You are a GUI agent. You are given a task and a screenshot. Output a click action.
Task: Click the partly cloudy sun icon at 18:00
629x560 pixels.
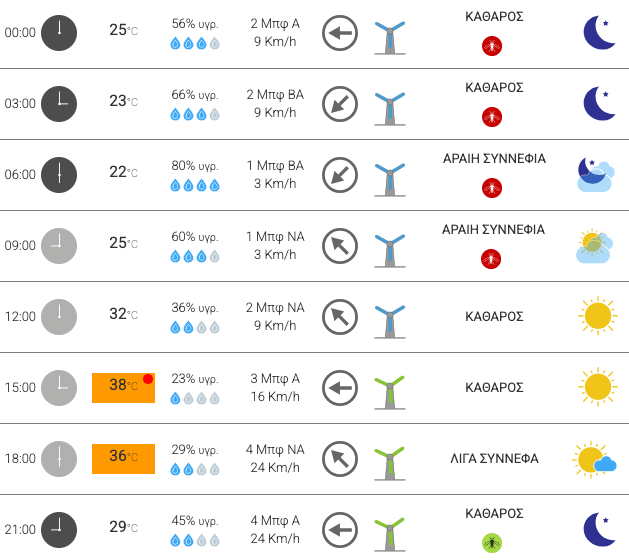click(594, 459)
